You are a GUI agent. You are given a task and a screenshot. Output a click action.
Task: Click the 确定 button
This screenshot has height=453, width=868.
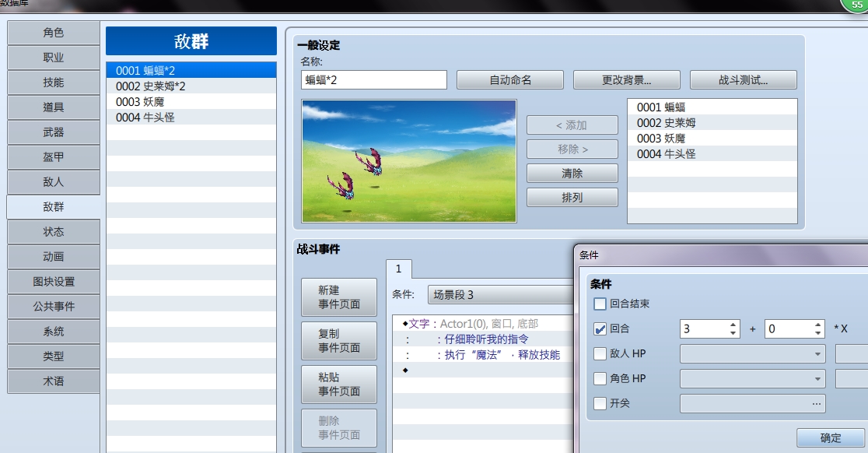coord(831,437)
